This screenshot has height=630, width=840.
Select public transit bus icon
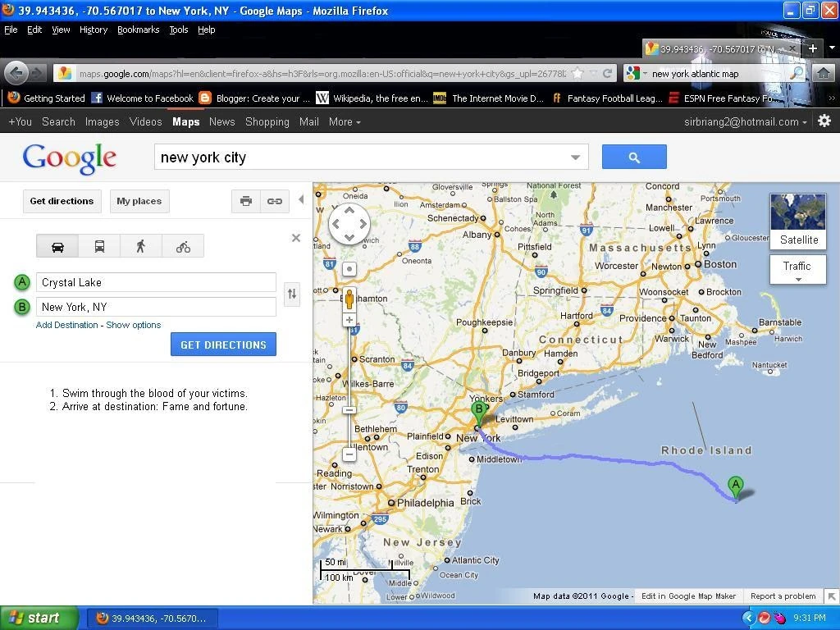[99, 246]
